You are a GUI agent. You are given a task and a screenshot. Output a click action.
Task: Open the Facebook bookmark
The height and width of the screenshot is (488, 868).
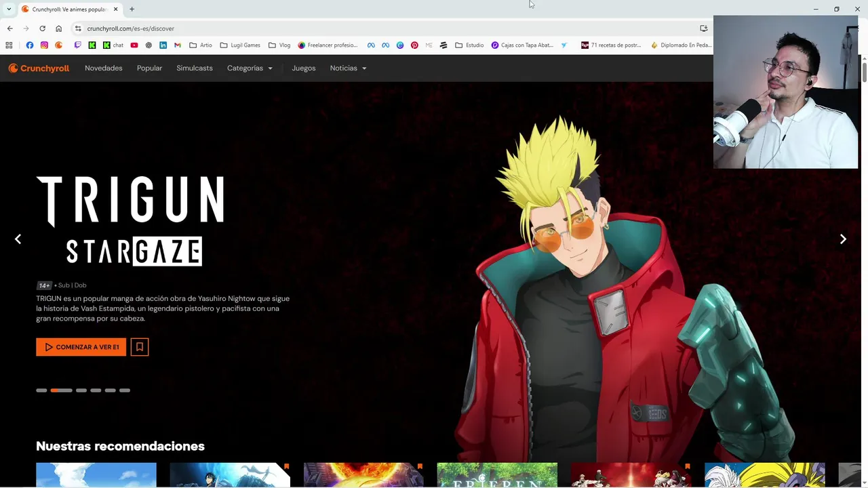29,45
